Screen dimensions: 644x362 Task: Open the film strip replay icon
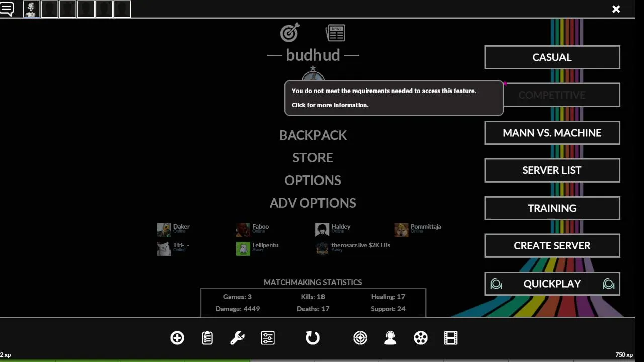(x=451, y=338)
